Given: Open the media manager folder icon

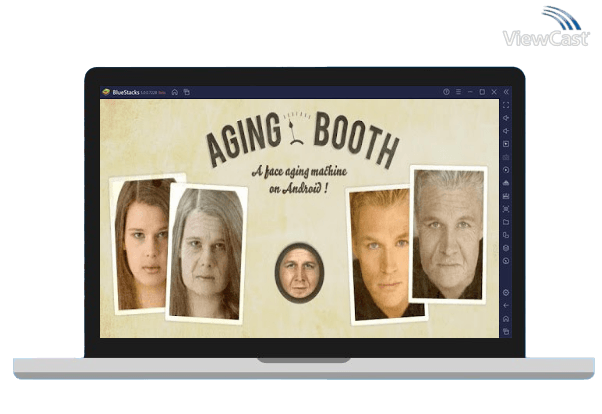Looking at the screenshot, I should pyautogui.click(x=506, y=222).
